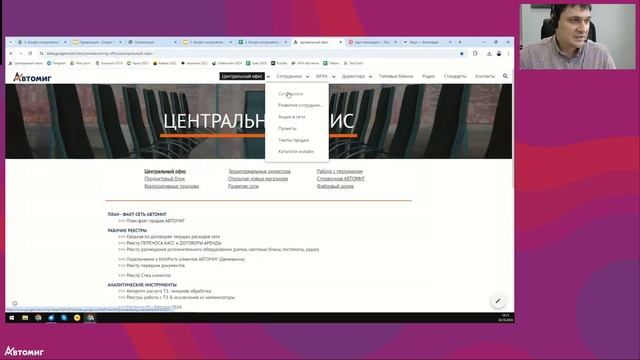Click the highlighted Центральный офис nav item

pyautogui.click(x=242, y=76)
